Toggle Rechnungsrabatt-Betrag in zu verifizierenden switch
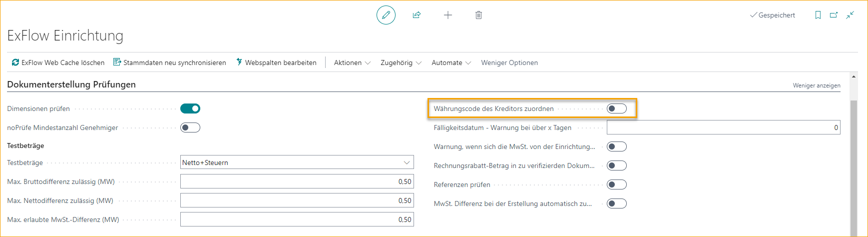Screen dimensions: 868x237 pyautogui.click(x=617, y=165)
